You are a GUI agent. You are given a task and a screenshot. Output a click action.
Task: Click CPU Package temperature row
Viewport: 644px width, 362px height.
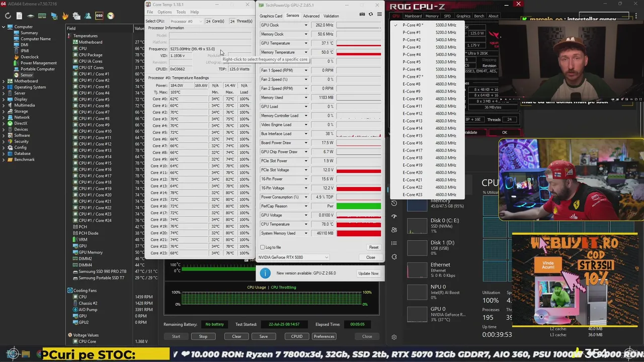pyautogui.click(x=90, y=55)
